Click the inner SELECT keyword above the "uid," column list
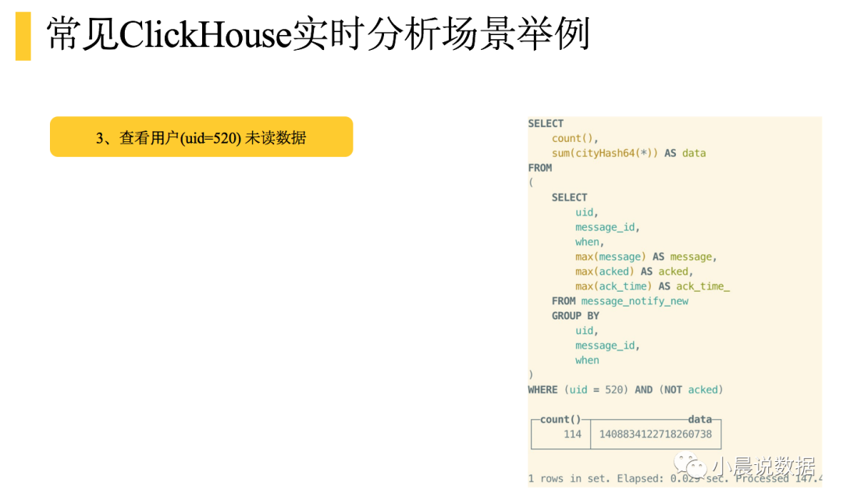The image size is (843, 504). click(569, 197)
